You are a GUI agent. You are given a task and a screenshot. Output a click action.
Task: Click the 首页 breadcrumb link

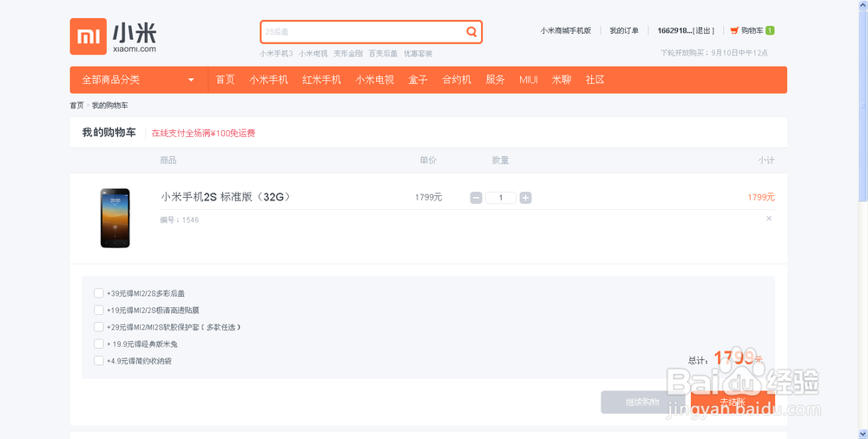click(77, 105)
